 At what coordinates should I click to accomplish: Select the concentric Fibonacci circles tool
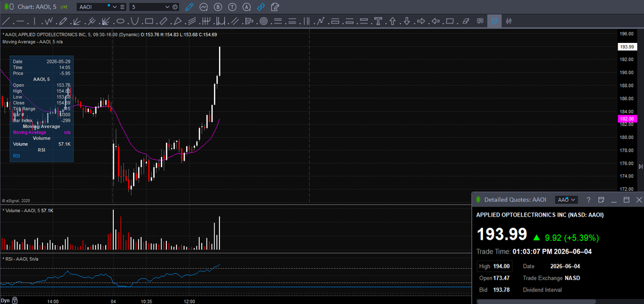264,21
